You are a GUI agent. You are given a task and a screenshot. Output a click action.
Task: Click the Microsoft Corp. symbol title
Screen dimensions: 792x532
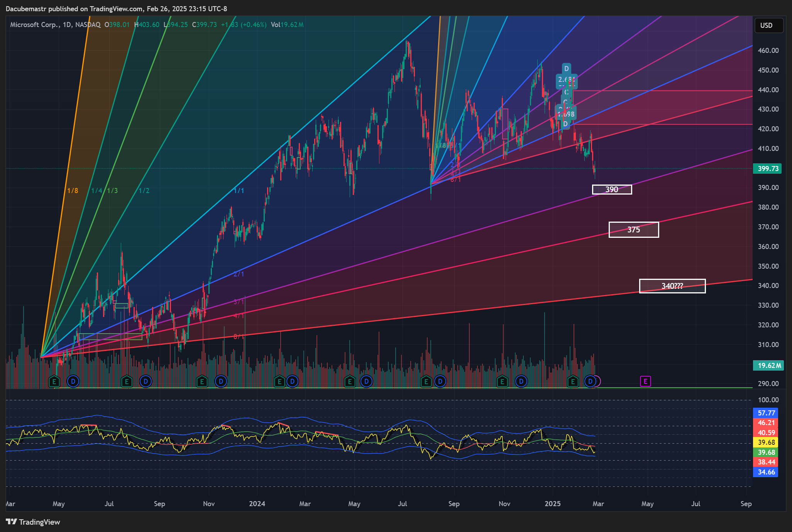pyautogui.click(x=35, y=25)
